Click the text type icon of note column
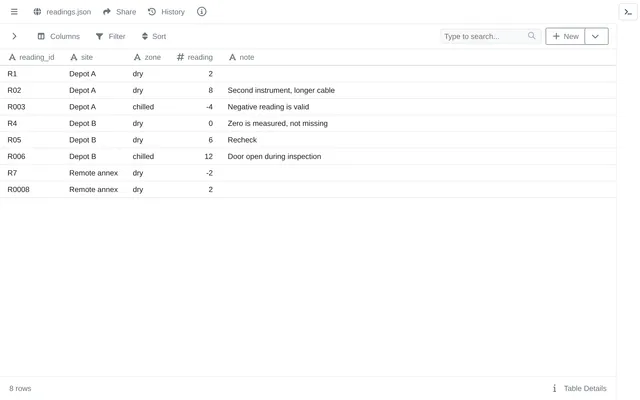Image resolution: width=640 pixels, height=400 pixels. 232,58
